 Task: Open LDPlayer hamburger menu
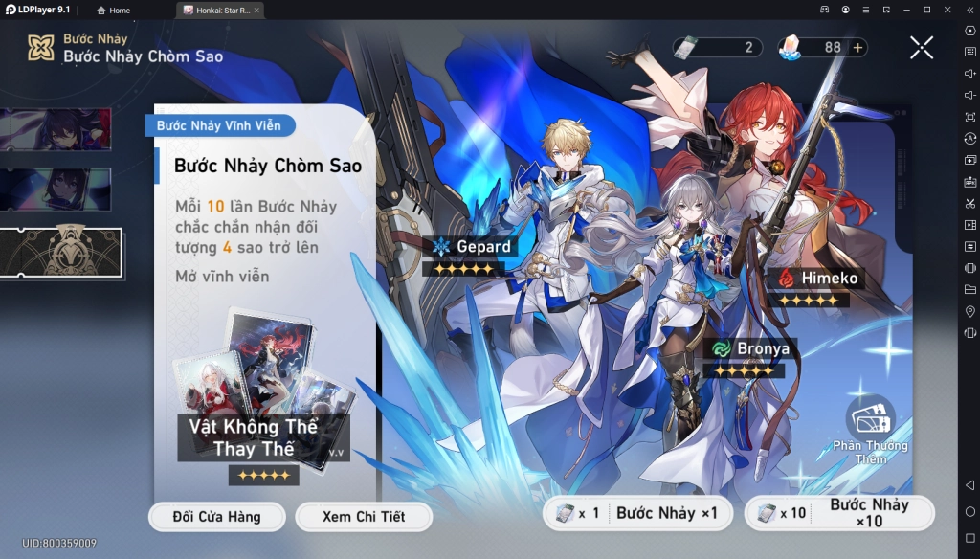(x=865, y=10)
